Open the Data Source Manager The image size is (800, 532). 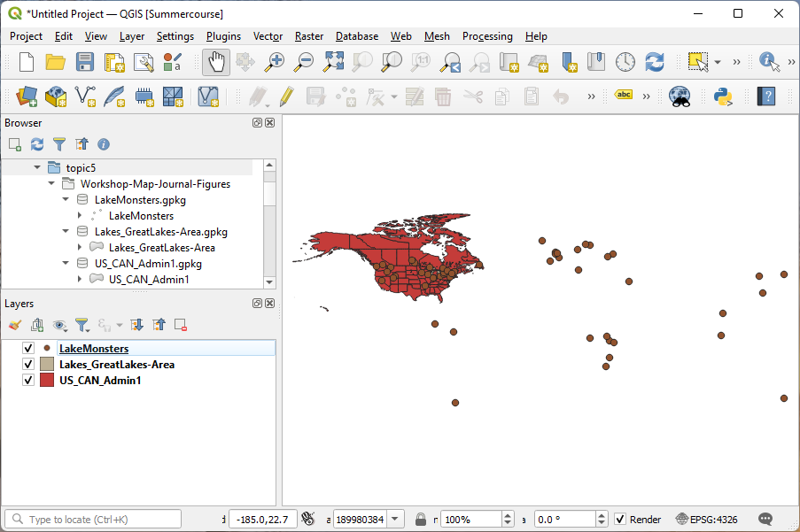point(25,96)
